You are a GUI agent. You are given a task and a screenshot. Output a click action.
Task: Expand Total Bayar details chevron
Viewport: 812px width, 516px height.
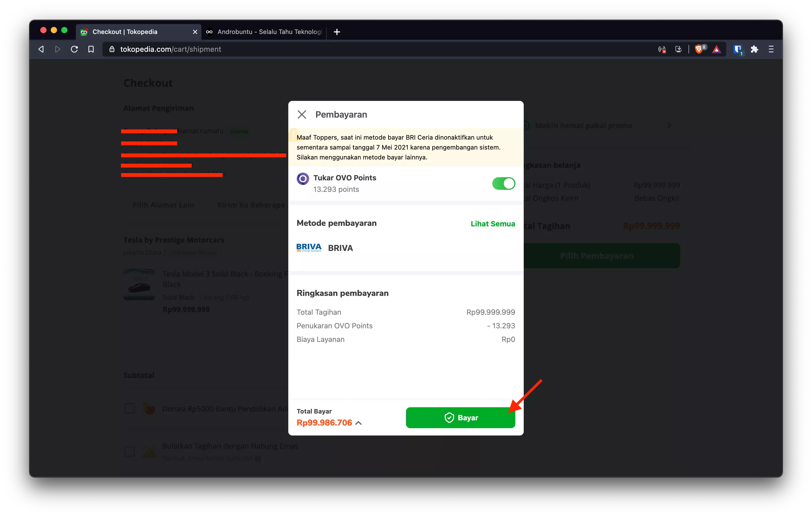(x=359, y=423)
